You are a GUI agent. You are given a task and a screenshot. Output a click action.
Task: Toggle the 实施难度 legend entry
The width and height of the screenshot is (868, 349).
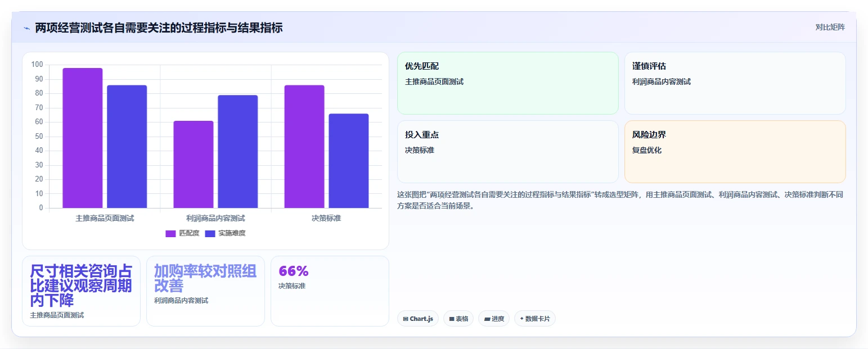tap(225, 233)
